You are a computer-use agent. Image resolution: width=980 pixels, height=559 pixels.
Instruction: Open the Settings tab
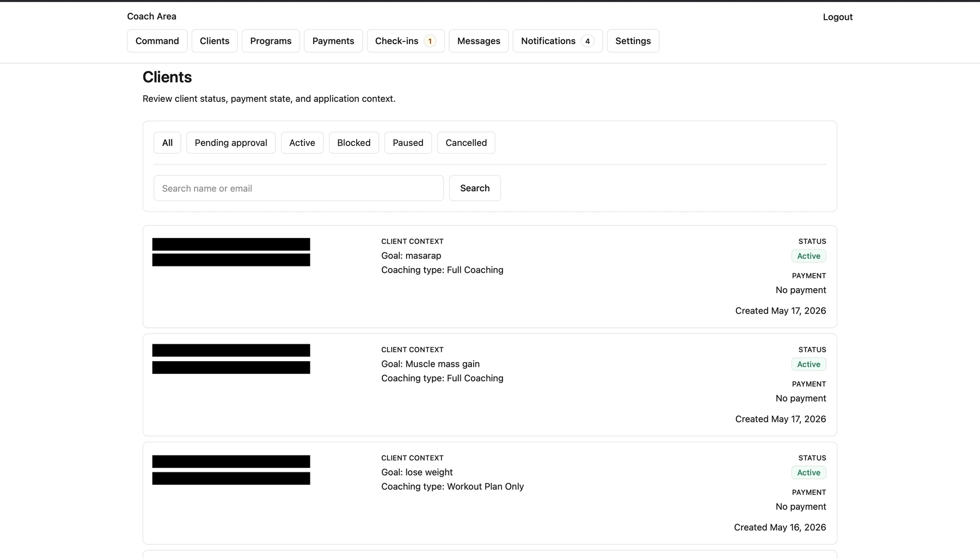(633, 41)
